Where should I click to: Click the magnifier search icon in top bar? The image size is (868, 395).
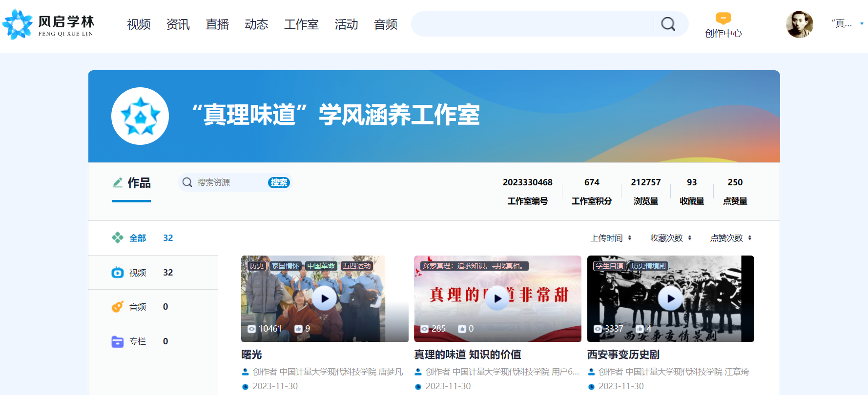pos(668,24)
